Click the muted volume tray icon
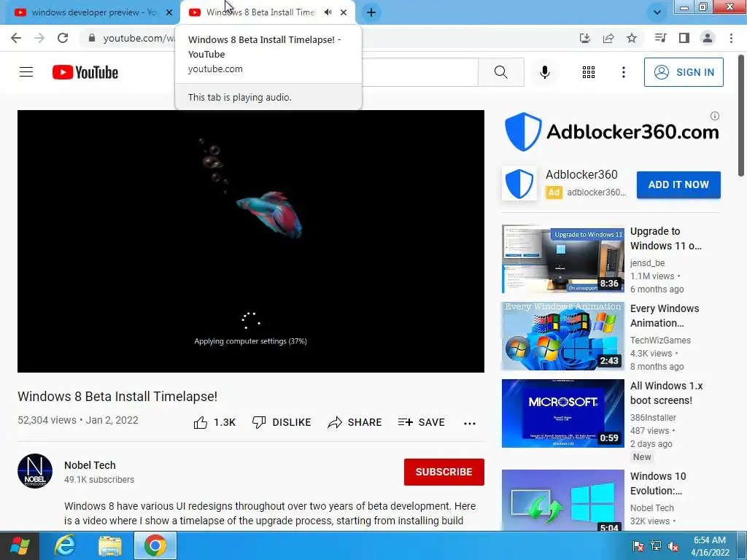747x560 pixels. coord(673,546)
